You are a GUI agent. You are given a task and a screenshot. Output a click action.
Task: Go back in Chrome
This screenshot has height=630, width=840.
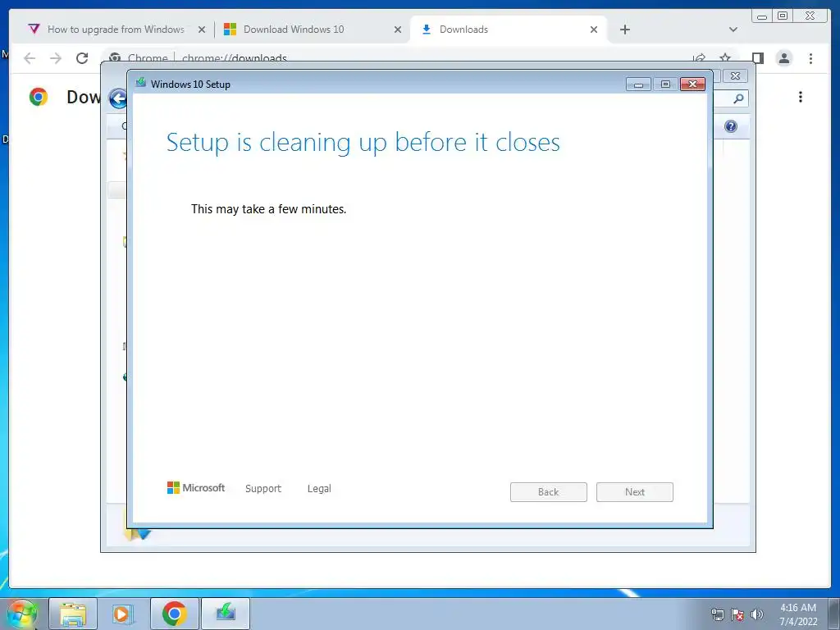tap(30, 58)
